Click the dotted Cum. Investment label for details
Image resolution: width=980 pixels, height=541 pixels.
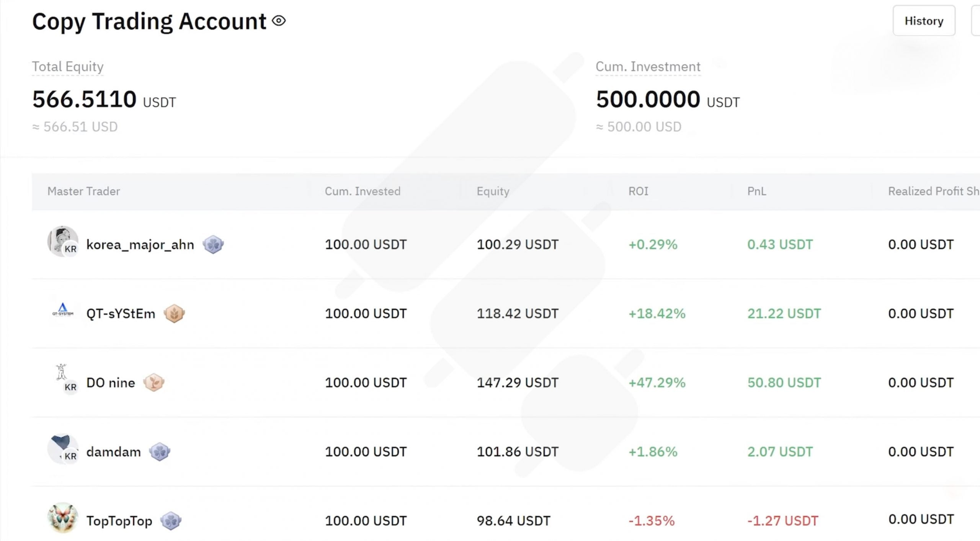(648, 66)
